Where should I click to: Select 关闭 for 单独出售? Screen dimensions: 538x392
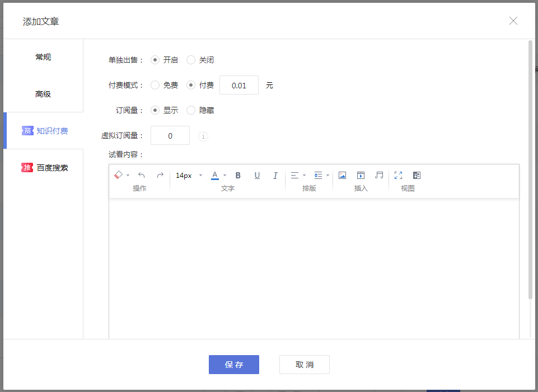pyautogui.click(x=191, y=60)
